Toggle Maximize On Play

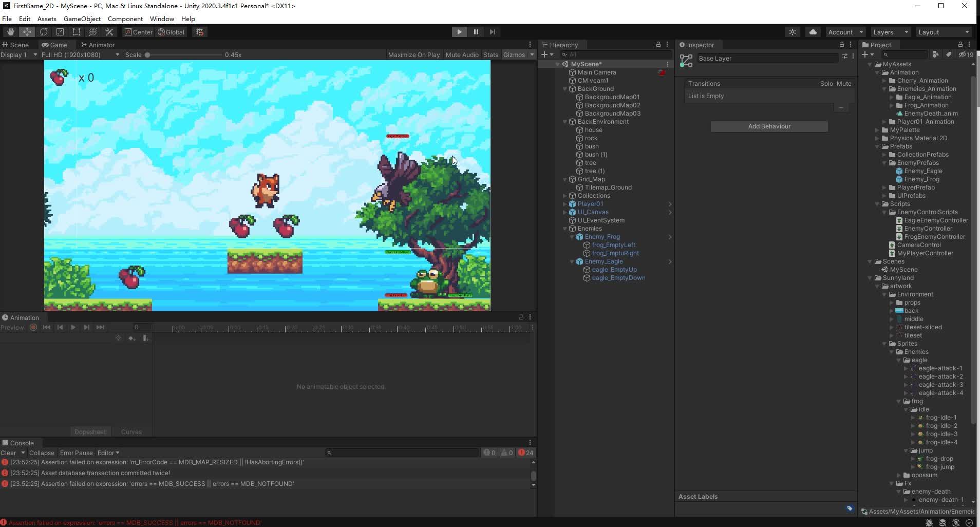coord(414,54)
